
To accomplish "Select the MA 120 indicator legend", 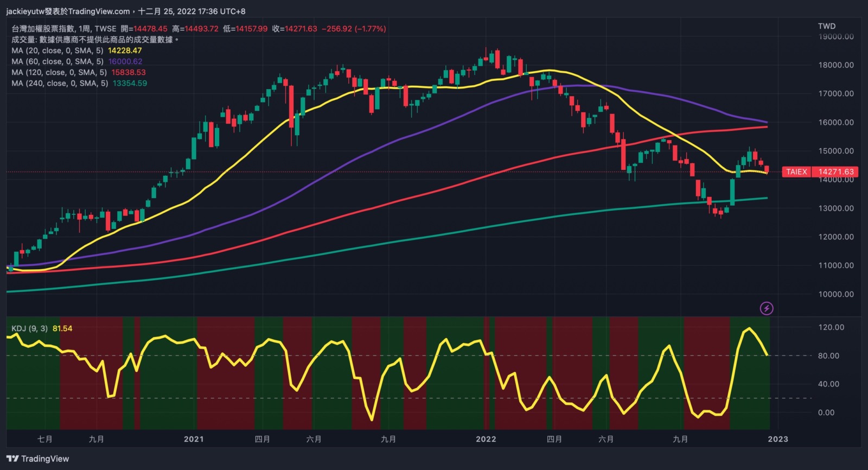I will tap(59, 72).
